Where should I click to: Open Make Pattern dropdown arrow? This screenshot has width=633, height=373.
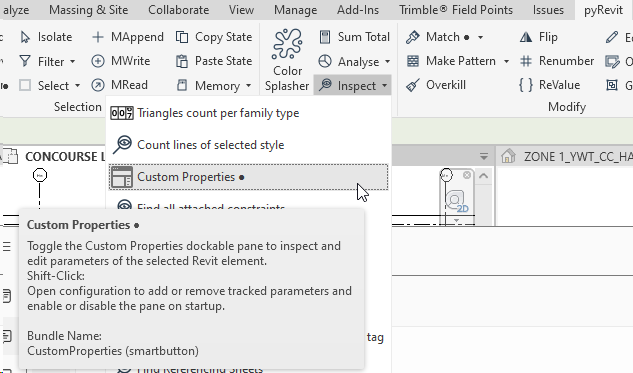[x=506, y=61]
